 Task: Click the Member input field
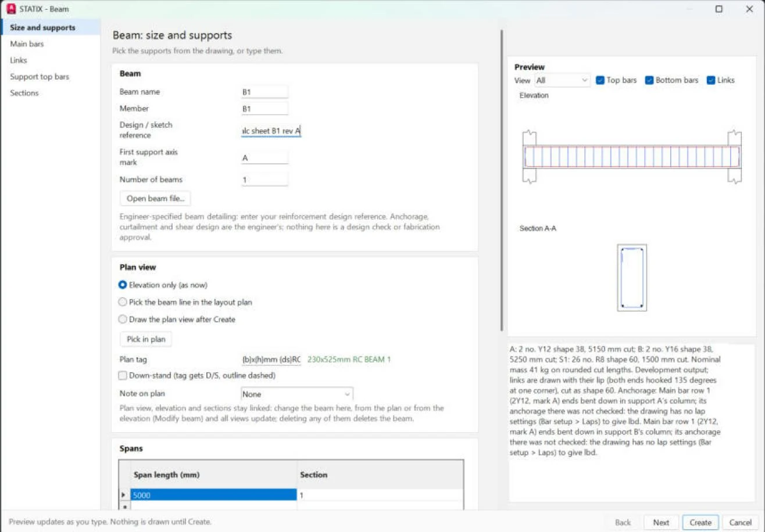pos(265,109)
